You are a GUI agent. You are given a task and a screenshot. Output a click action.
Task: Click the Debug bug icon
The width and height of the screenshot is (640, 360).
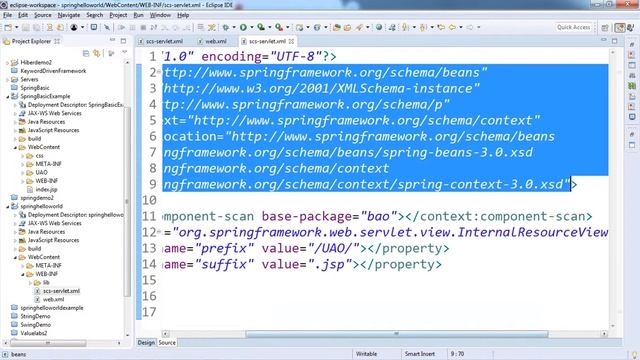[226, 27]
